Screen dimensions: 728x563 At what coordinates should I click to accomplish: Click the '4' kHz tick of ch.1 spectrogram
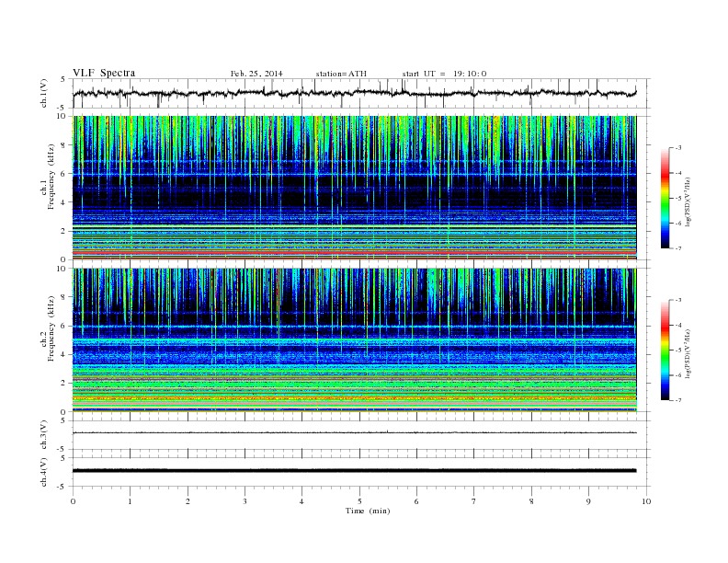(63, 202)
